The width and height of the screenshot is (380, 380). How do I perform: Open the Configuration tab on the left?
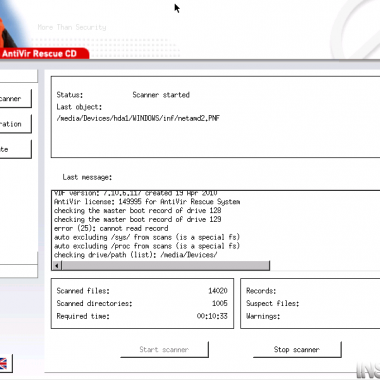15,124
